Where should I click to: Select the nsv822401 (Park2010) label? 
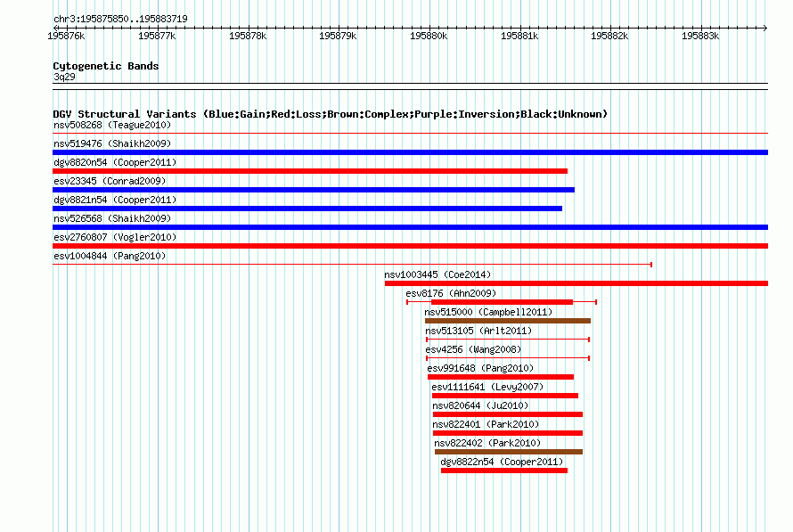[486, 424]
